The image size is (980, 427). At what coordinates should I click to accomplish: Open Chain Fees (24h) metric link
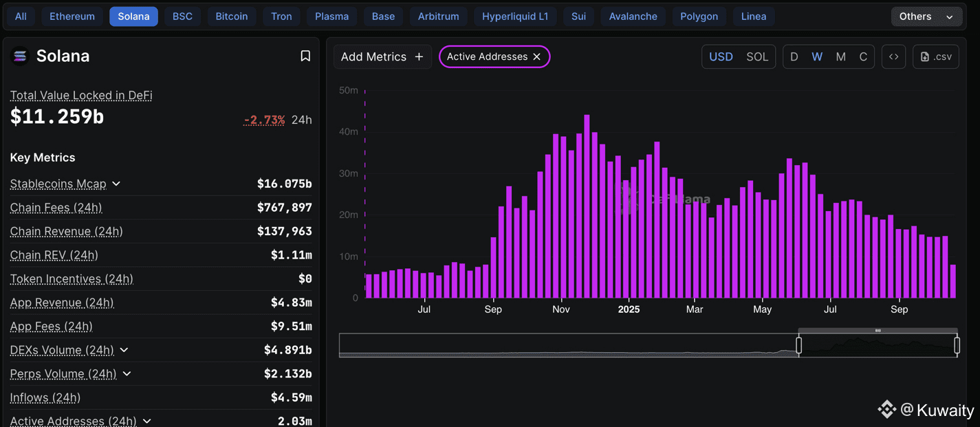click(x=56, y=208)
